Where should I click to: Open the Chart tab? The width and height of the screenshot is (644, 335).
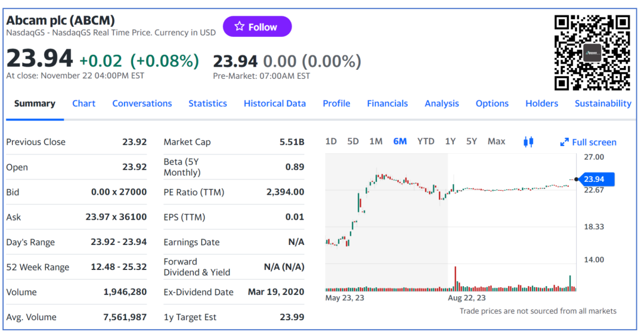click(x=83, y=103)
